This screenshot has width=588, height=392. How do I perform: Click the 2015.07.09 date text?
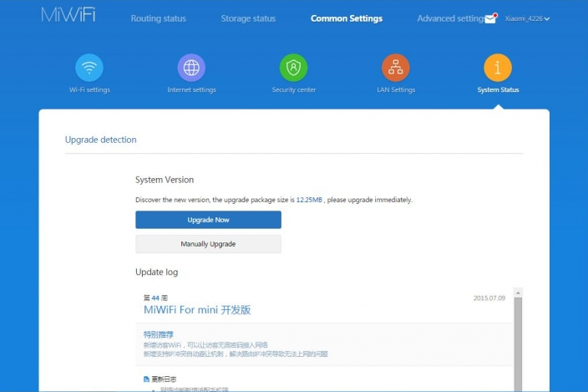pyautogui.click(x=489, y=298)
